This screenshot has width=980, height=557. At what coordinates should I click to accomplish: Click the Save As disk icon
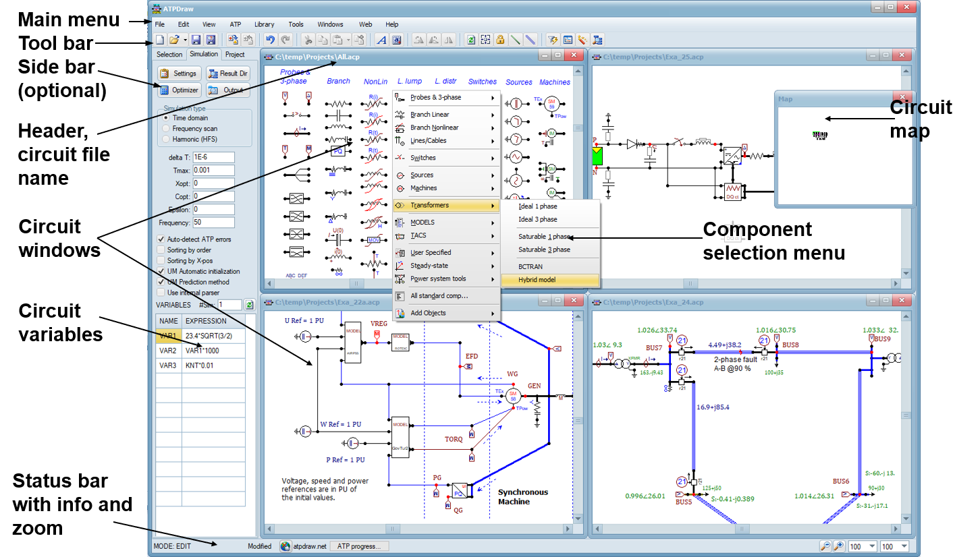[x=210, y=40]
